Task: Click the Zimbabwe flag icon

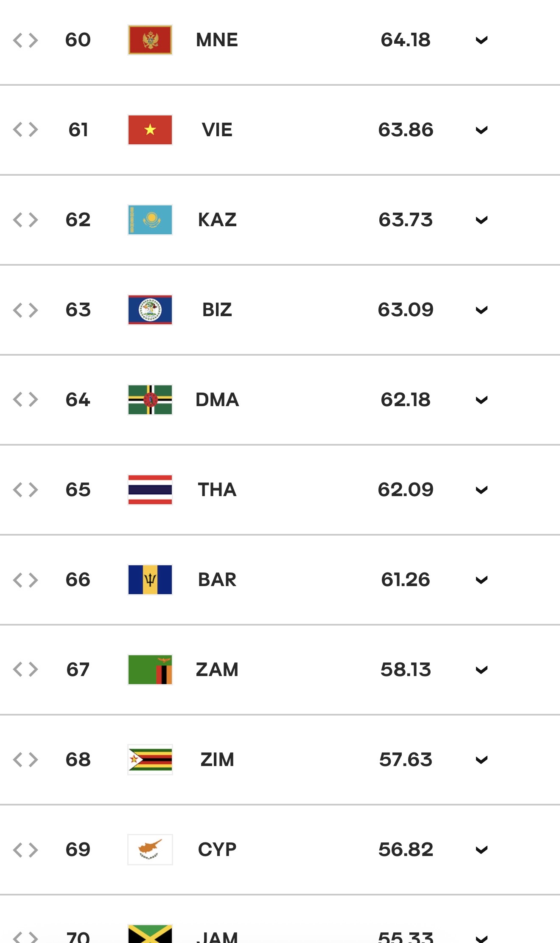Action: point(150,760)
